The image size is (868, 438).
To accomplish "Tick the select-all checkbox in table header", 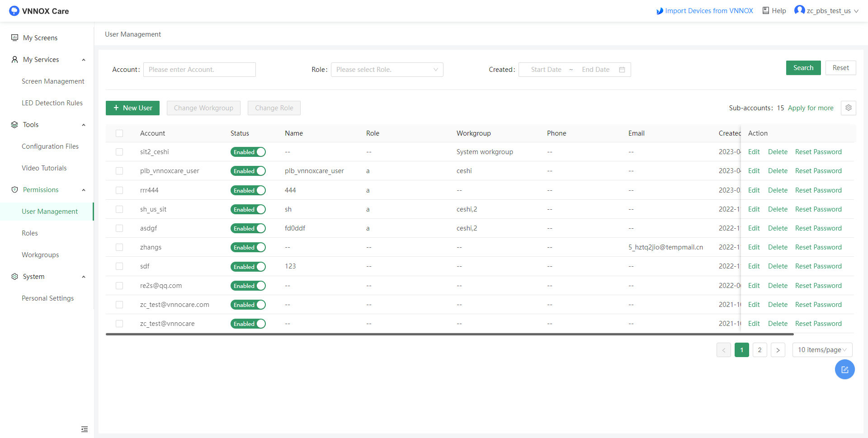I will (x=119, y=133).
